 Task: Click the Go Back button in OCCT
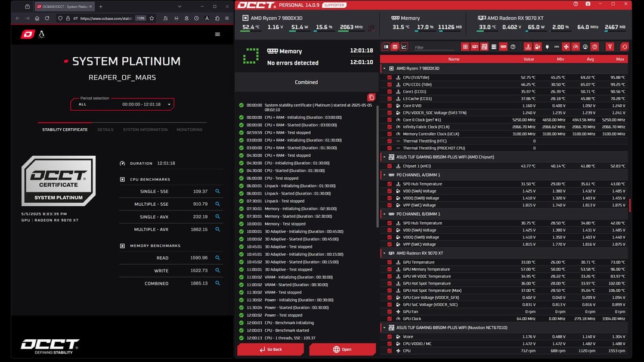coord(271,349)
